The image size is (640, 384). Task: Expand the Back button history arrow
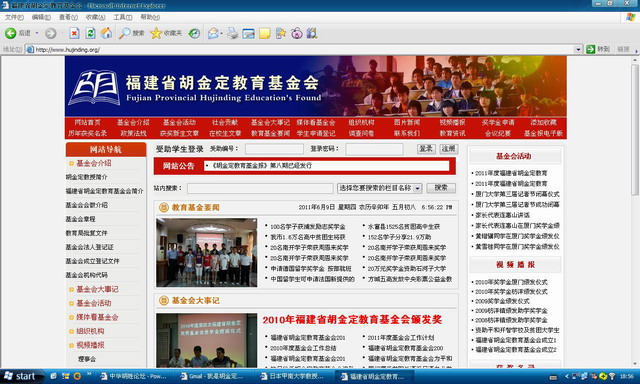point(37,33)
